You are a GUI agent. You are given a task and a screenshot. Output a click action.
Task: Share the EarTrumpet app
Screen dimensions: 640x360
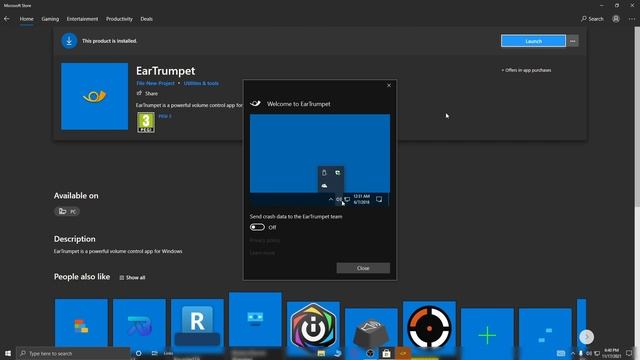point(147,93)
